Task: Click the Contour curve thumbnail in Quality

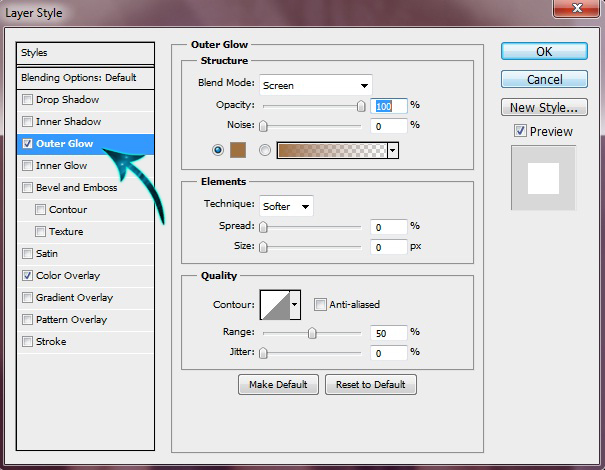Action: coord(275,305)
